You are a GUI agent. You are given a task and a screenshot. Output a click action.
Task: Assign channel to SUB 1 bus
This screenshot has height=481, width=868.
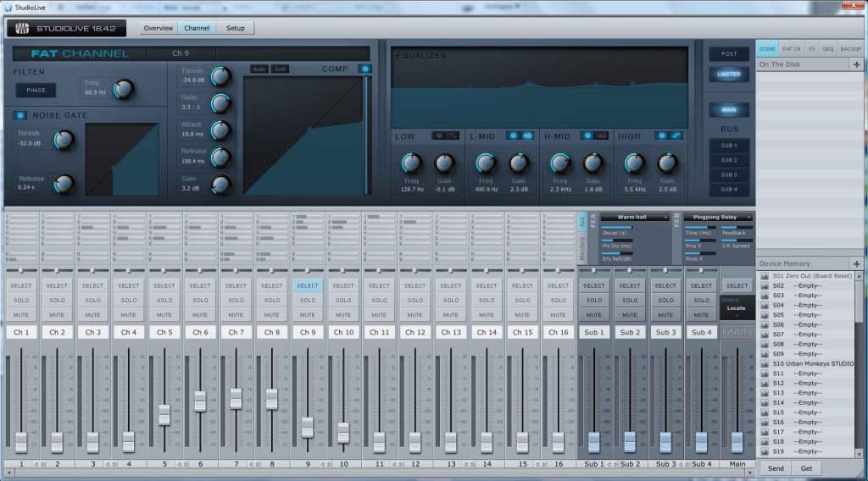729,146
